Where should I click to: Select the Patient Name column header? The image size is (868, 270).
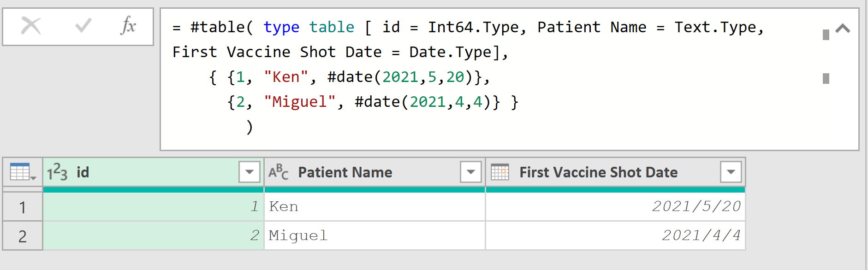tap(375, 172)
